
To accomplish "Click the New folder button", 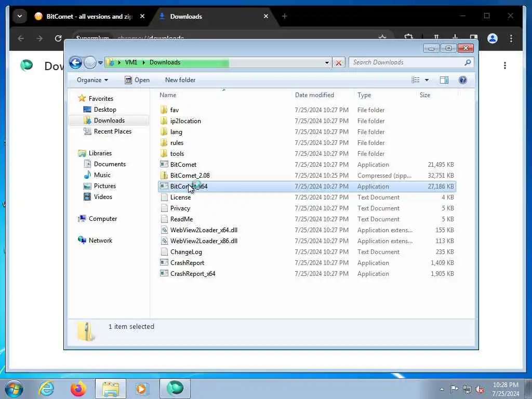I will (x=180, y=80).
